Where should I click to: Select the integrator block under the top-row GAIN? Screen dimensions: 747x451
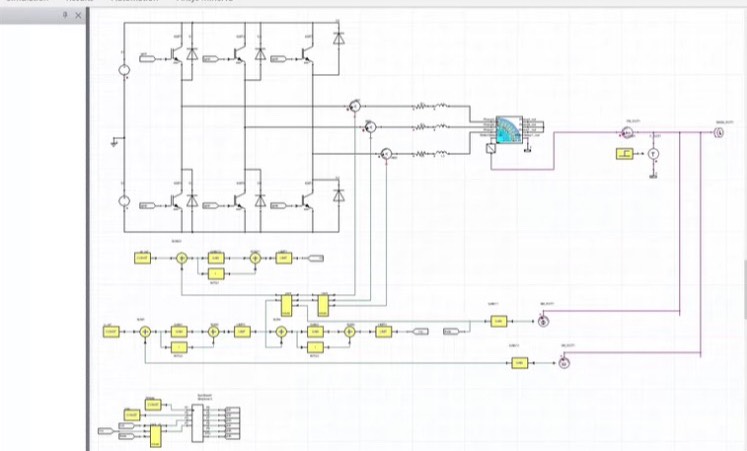coord(216,274)
